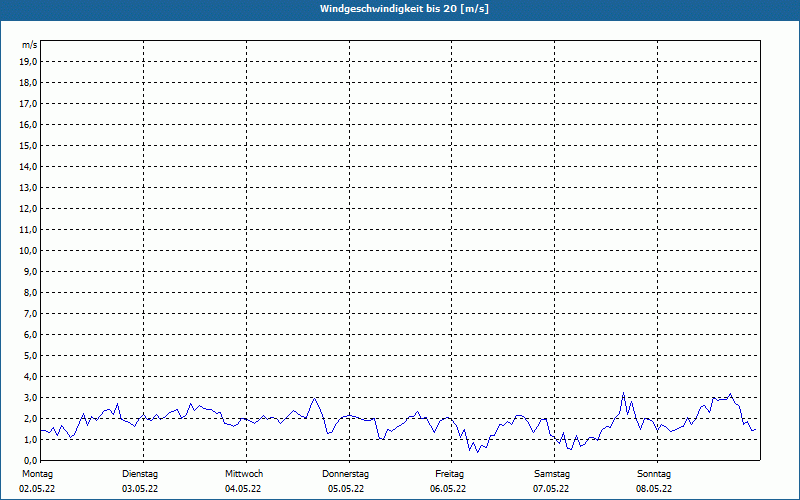This screenshot has width=800, height=500.
Task: Select the 06.05.22 date label
Action: 449,489
